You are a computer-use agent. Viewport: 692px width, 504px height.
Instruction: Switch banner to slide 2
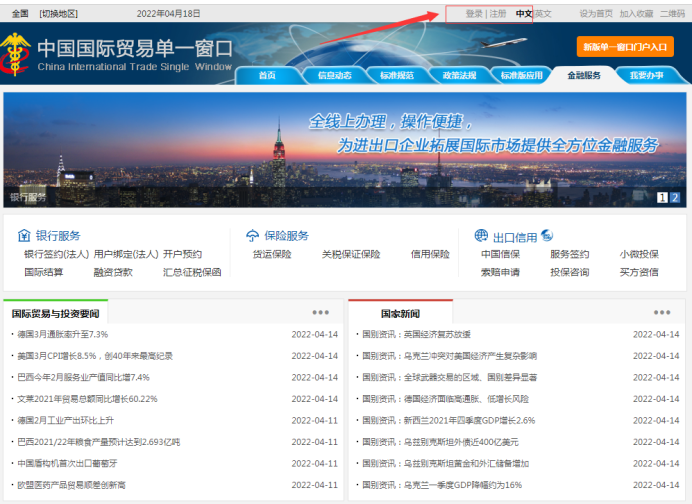click(x=675, y=197)
